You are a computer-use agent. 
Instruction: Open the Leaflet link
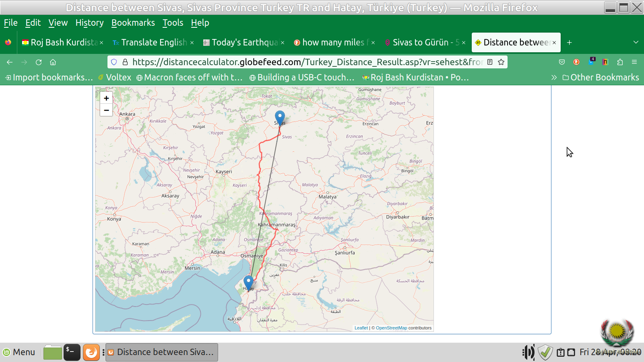click(361, 328)
